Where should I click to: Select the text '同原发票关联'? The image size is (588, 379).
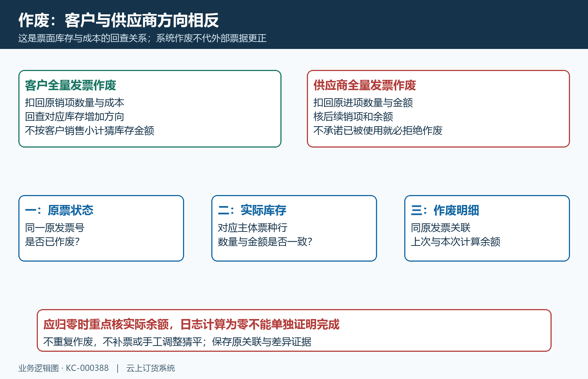441,228
